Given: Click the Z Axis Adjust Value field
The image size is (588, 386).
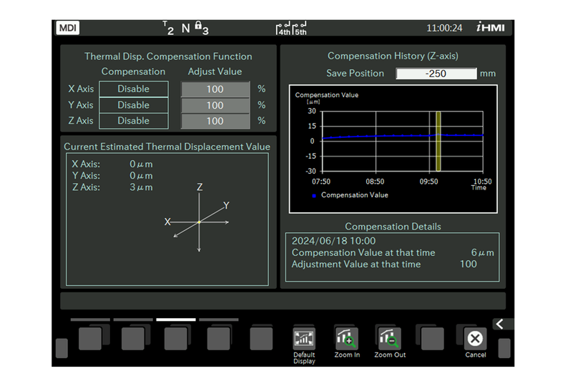Looking at the screenshot, I should pyautogui.click(x=215, y=121).
